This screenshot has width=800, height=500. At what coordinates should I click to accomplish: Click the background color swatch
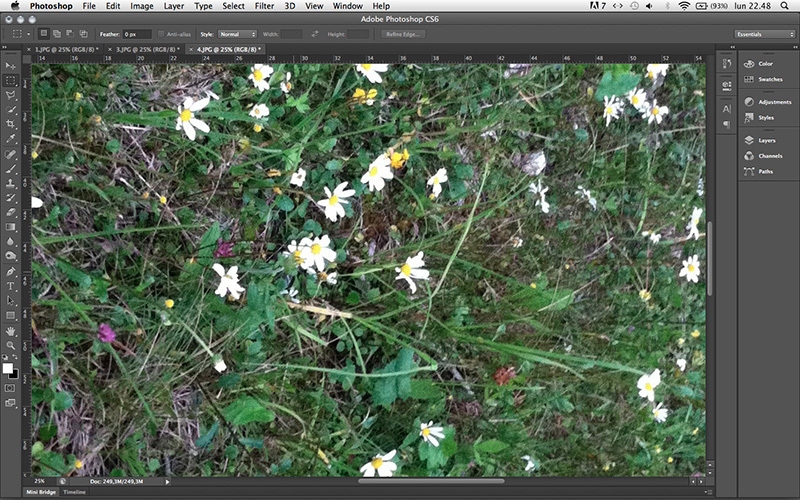(15, 375)
